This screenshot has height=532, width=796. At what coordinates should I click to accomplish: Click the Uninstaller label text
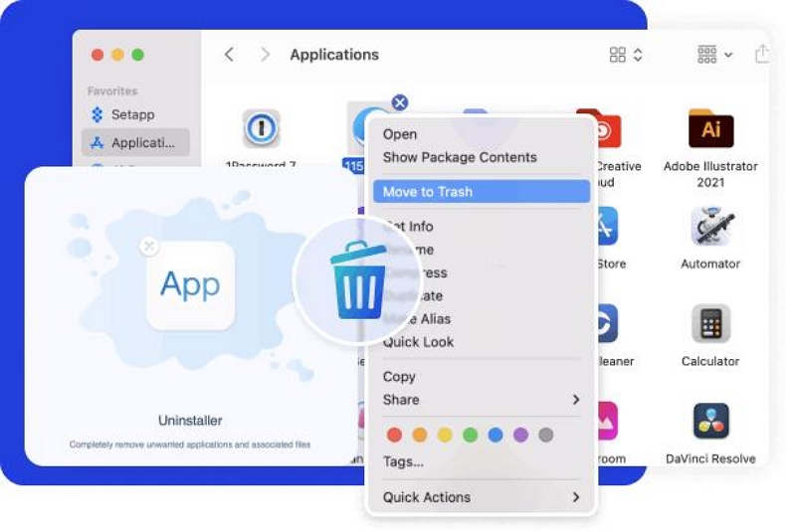tap(190, 421)
